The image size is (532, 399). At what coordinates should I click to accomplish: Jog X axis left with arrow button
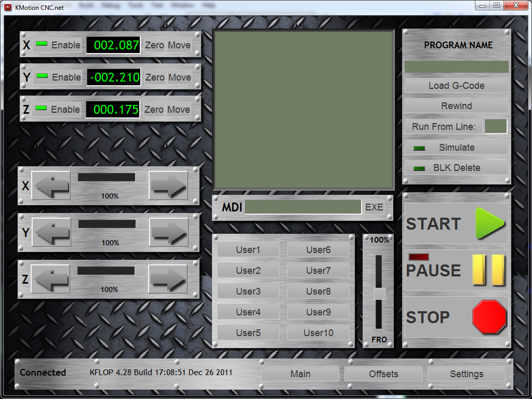51,185
